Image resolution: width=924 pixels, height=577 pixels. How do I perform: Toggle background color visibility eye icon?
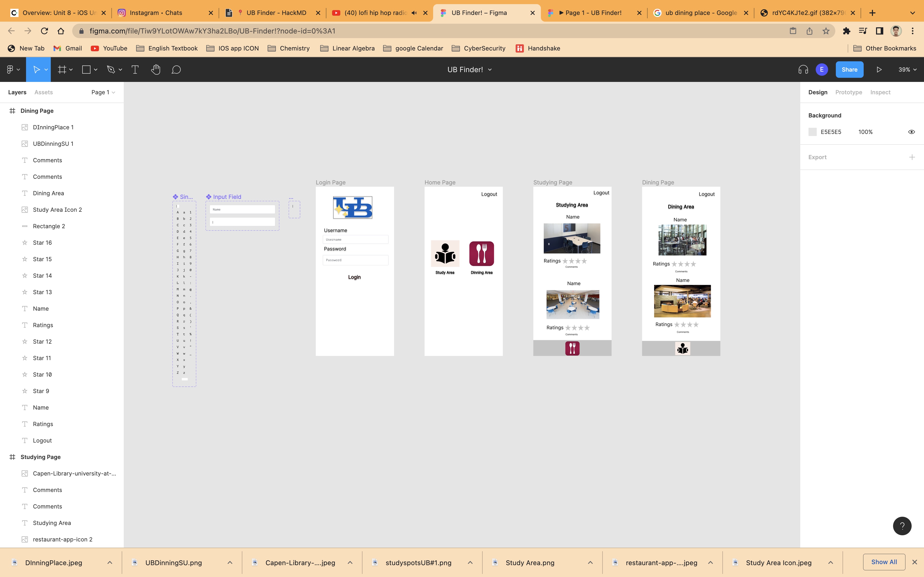pyautogui.click(x=911, y=132)
